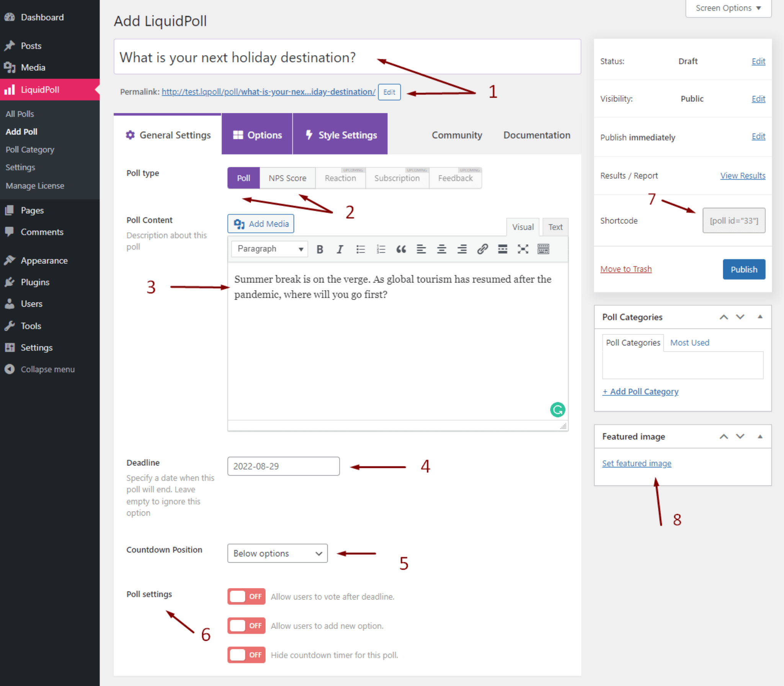Click the Grammarly icon in editor
784x686 pixels.
click(557, 410)
